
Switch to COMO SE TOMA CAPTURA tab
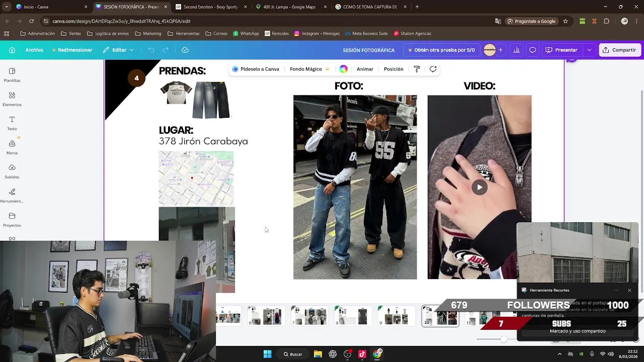pyautogui.click(x=371, y=7)
